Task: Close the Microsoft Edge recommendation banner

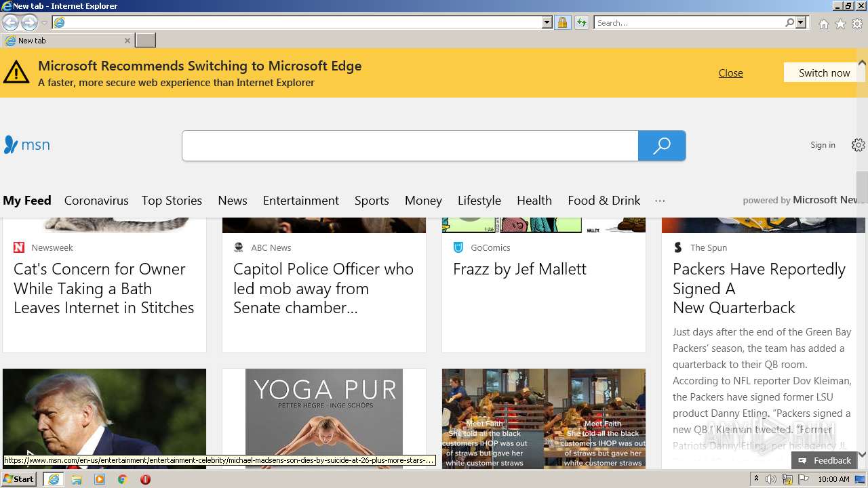Action: click(730, 73)
